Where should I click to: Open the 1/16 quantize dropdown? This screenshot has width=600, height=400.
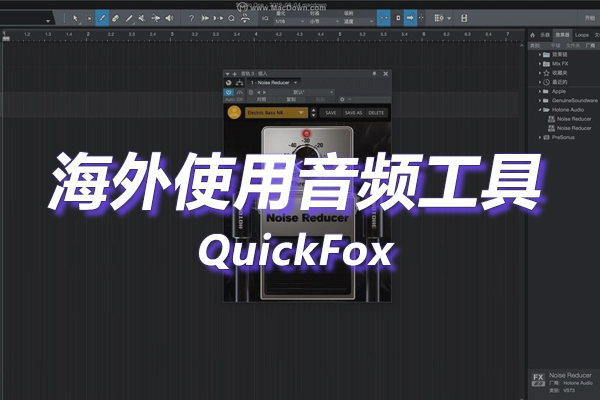click(x=290, y=21)
